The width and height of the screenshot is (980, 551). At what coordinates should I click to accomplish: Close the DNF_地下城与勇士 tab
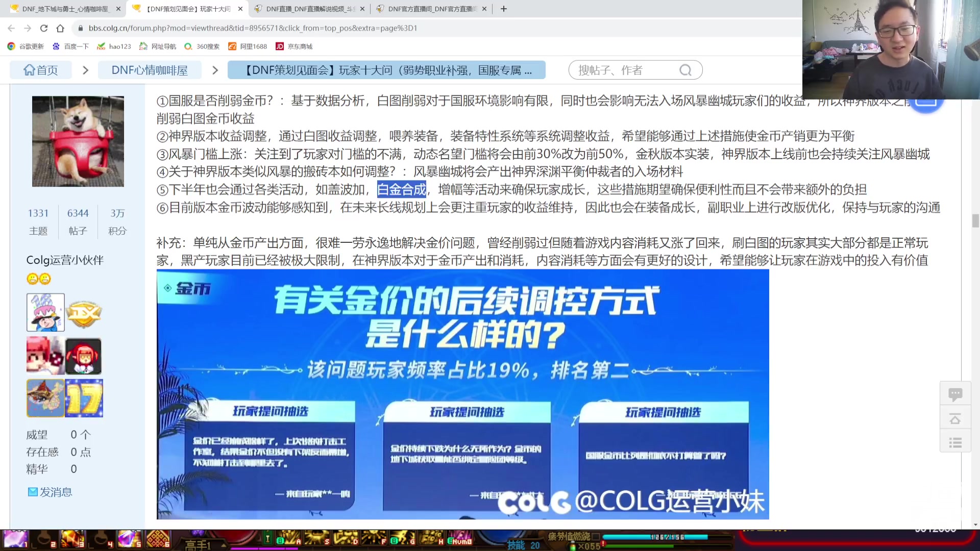pos(118,9)
